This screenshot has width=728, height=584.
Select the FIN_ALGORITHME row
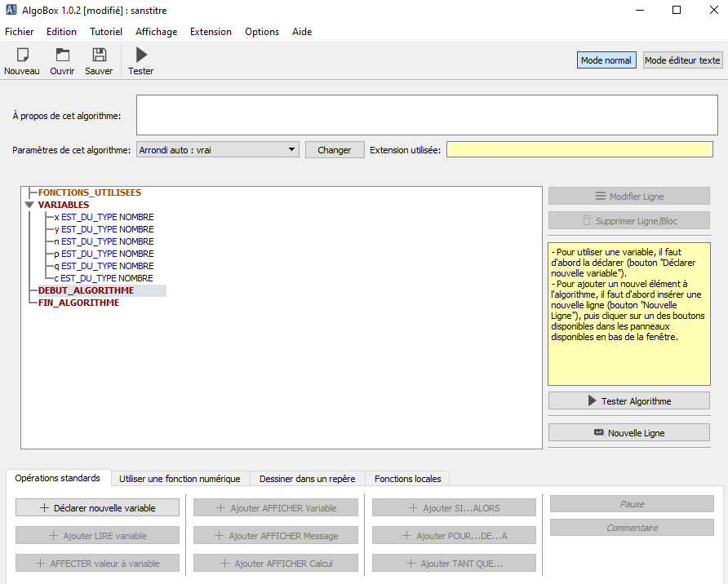pyautogui.click(x=78, y=303)
